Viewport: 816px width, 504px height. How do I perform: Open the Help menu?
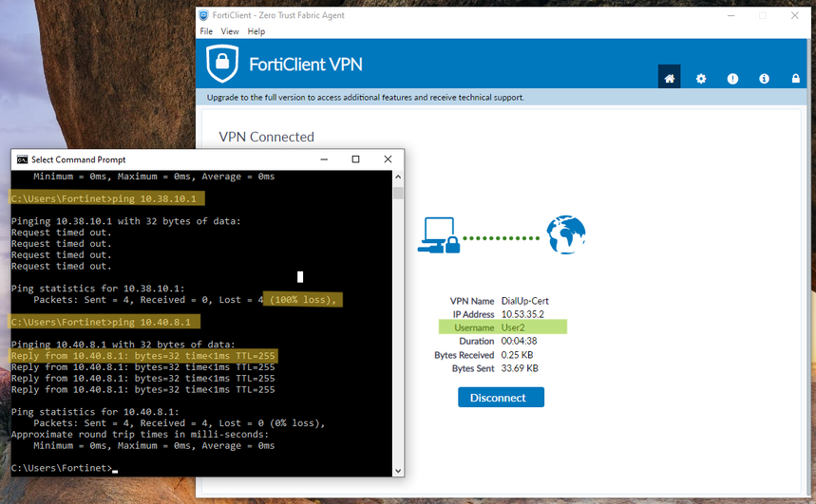(256, 31)
